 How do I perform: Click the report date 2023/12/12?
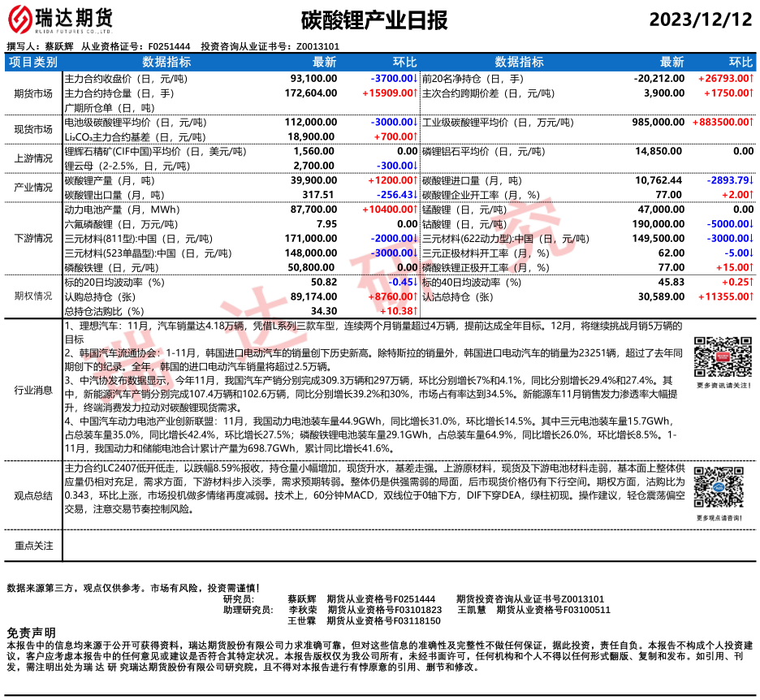coord(701,19)
